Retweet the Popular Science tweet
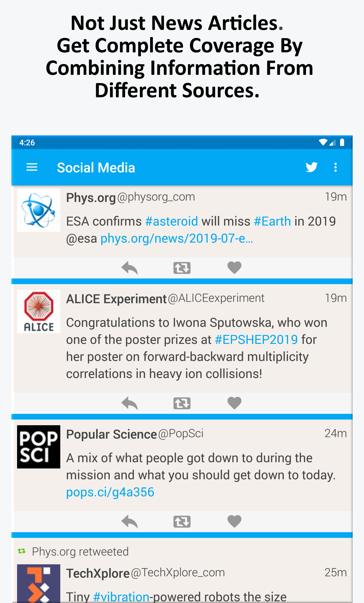 coord(182,522)
